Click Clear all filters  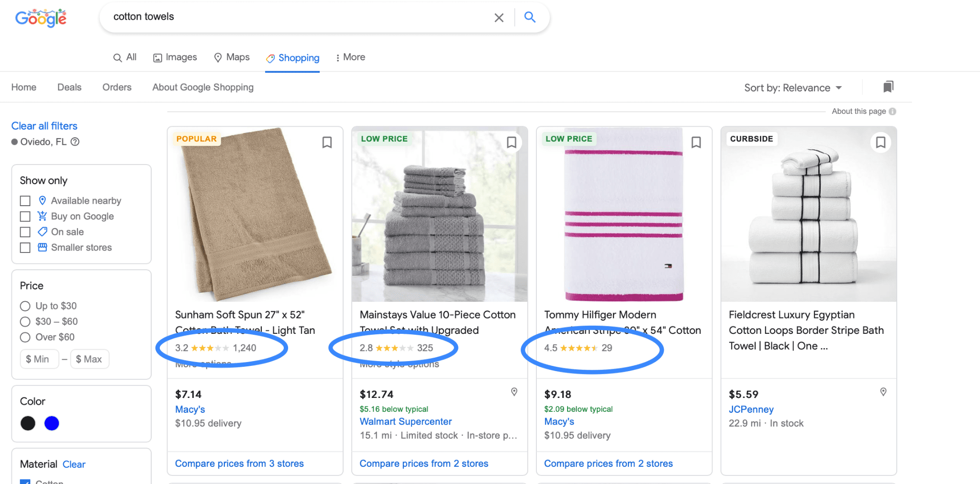pos(44,126)
